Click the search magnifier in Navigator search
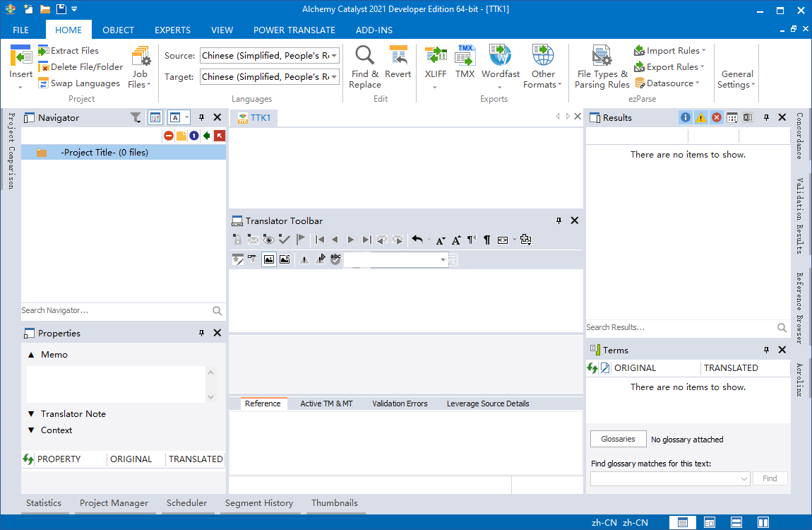 [217, 311]
